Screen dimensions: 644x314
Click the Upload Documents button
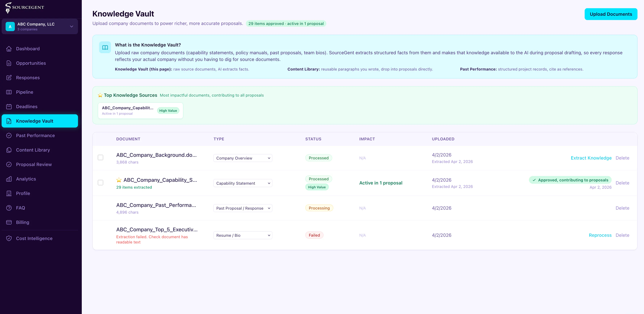point(611,14)
